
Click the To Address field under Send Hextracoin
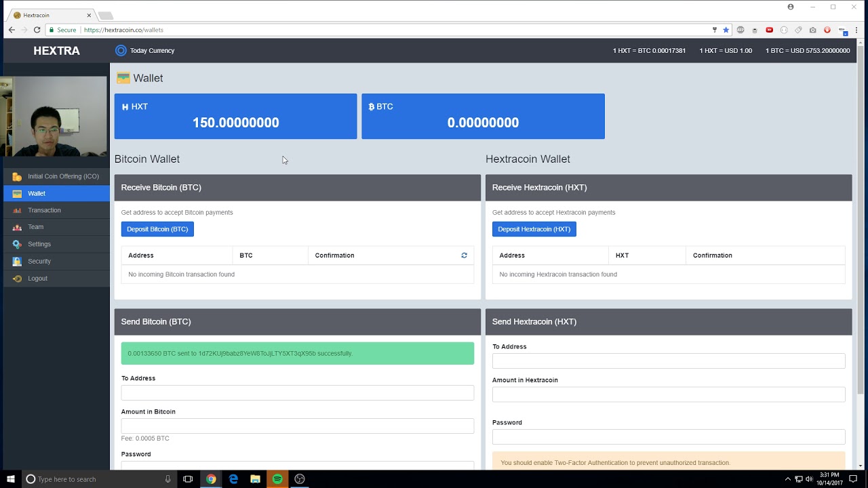669,361
